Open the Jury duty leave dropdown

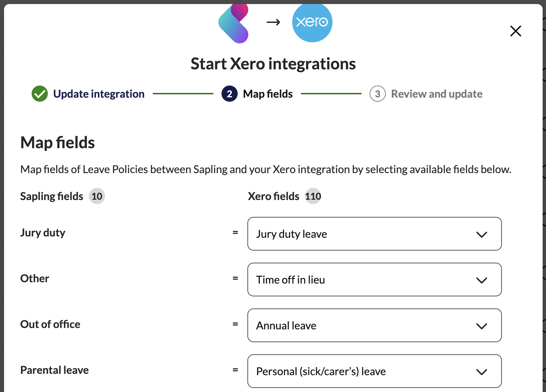point(374,234)
